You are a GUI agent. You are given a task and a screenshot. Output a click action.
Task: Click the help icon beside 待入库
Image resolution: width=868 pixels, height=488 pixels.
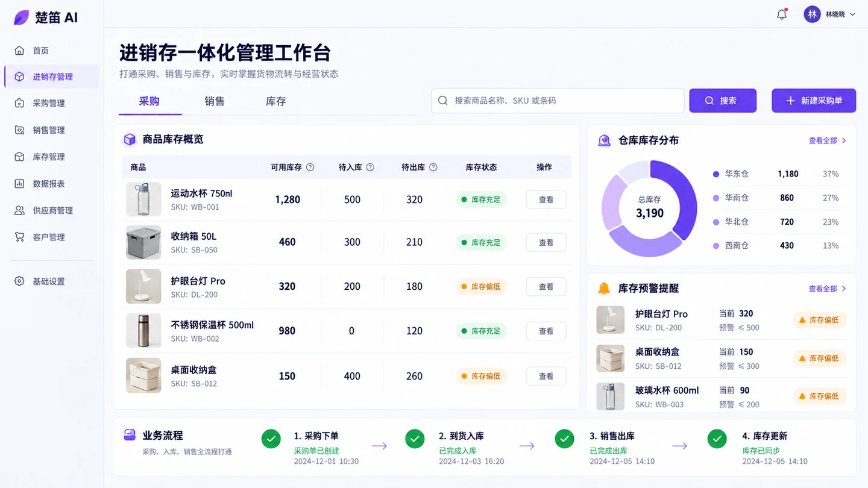pyautogui.click(x=370, y=167)
